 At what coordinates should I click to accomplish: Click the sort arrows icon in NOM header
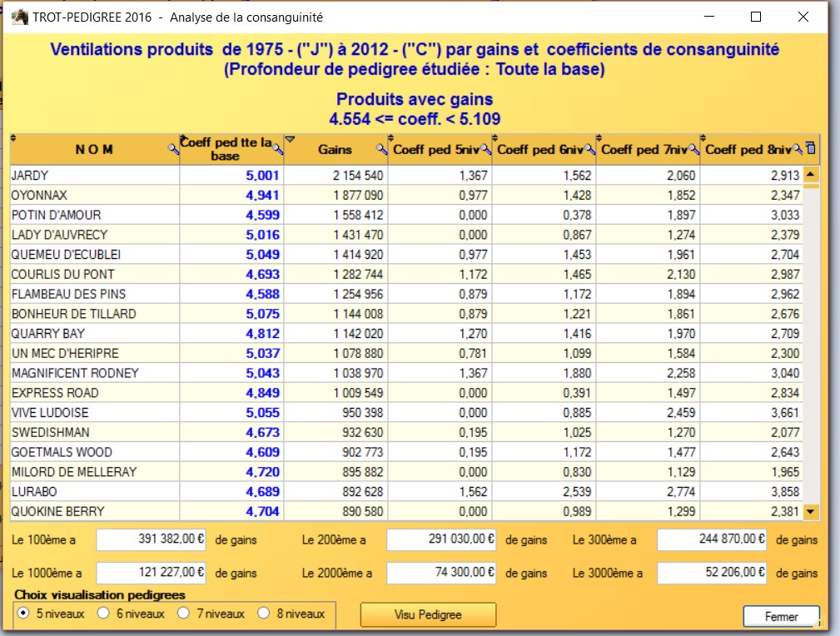click(13, 138)
